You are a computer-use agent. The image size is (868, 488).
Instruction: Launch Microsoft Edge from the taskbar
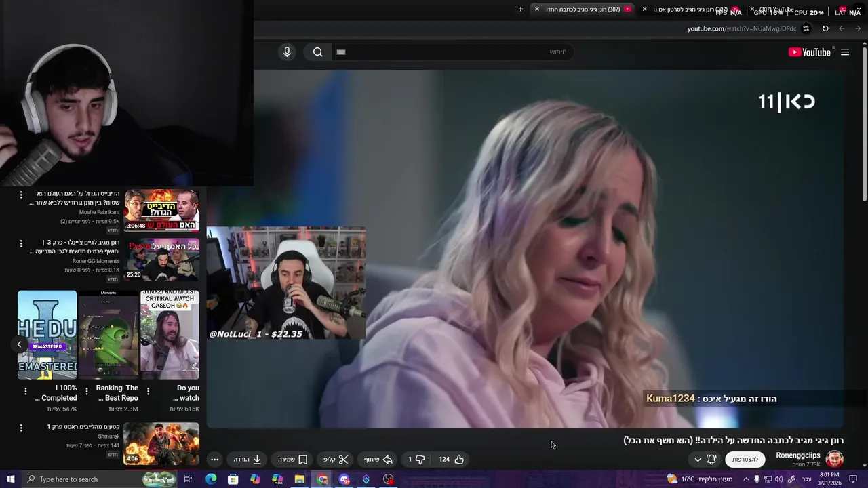coord(211,479)
